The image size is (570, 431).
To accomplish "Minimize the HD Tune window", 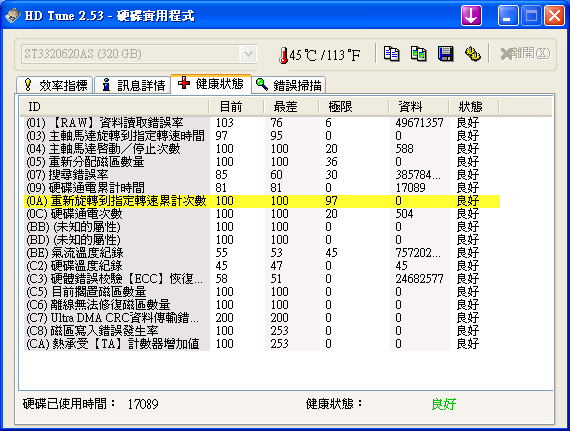I will [508, 16].
